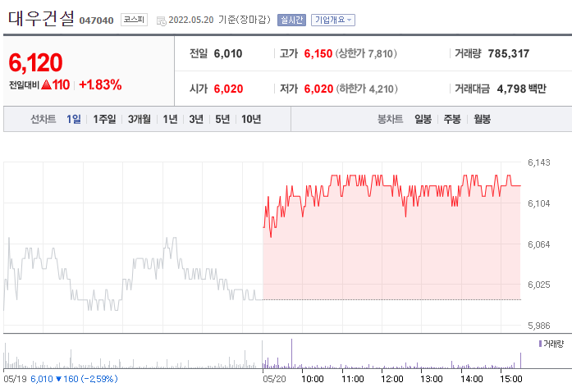Open the 월봉 monthly candle chart

[x=483, y=119]
